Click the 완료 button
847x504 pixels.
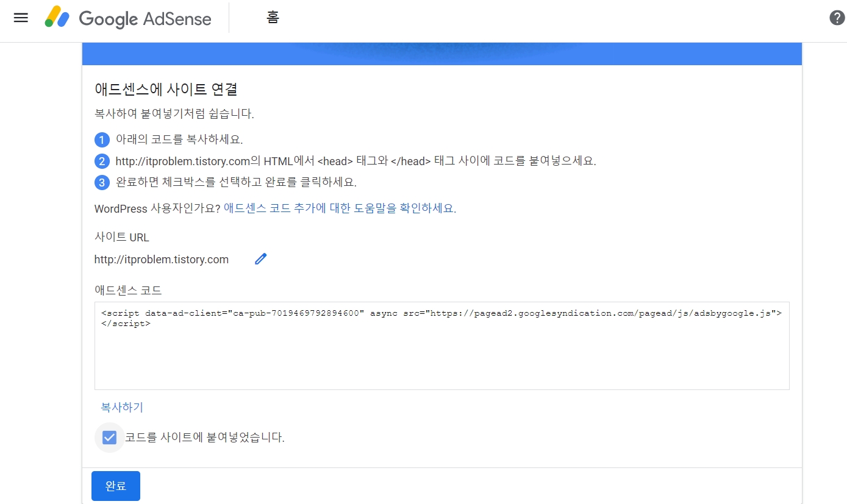[x=116, y=486]
